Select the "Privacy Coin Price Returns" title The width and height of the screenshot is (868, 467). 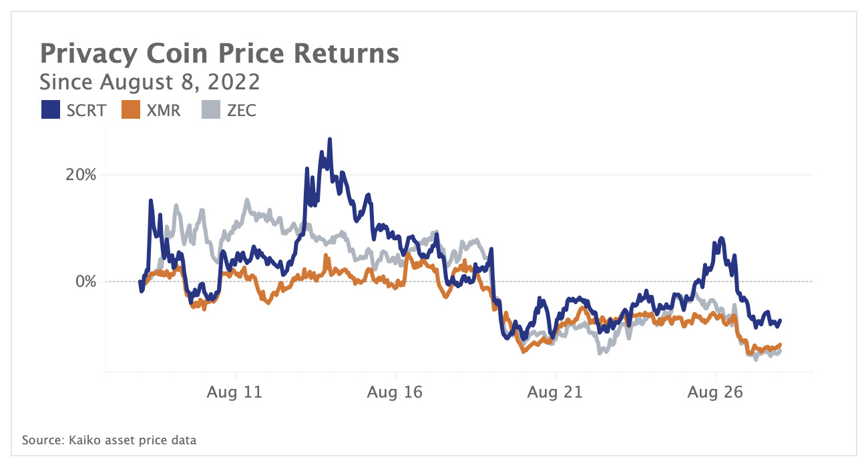pos(220,54)
